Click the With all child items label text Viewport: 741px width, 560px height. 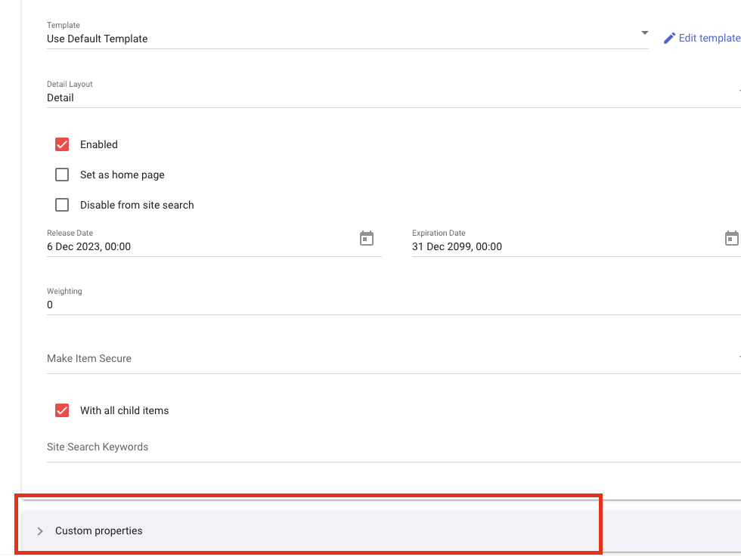(125, 410)
